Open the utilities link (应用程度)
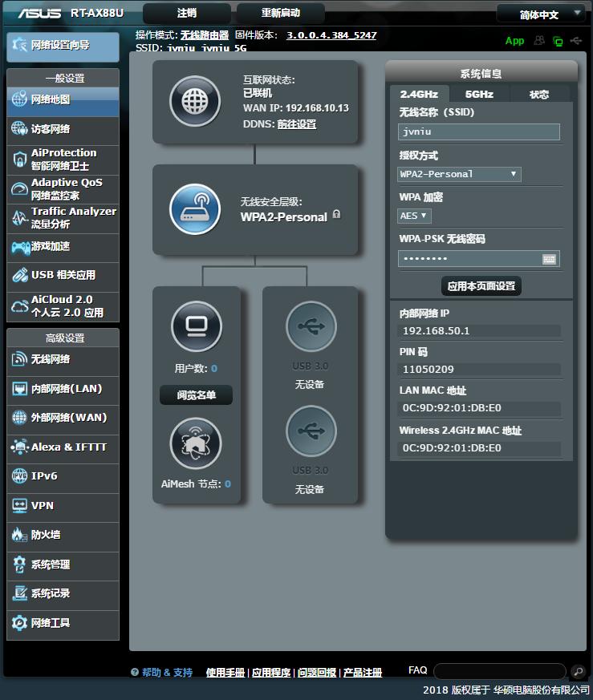The width and height of the screenshot is (593, 700). point(271,672)
